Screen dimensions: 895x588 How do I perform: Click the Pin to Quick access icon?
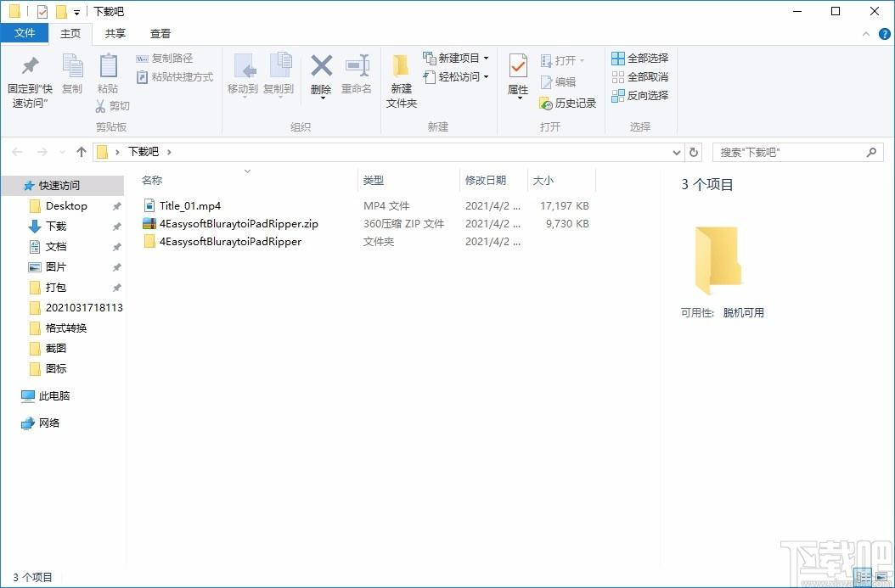tap(30, 65)
